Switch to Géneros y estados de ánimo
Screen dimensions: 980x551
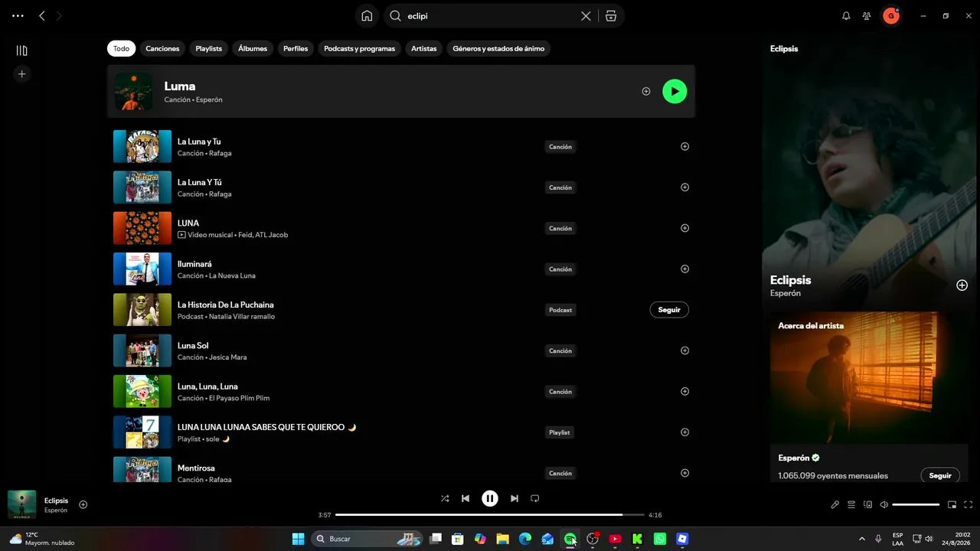[x=498, y=48]
